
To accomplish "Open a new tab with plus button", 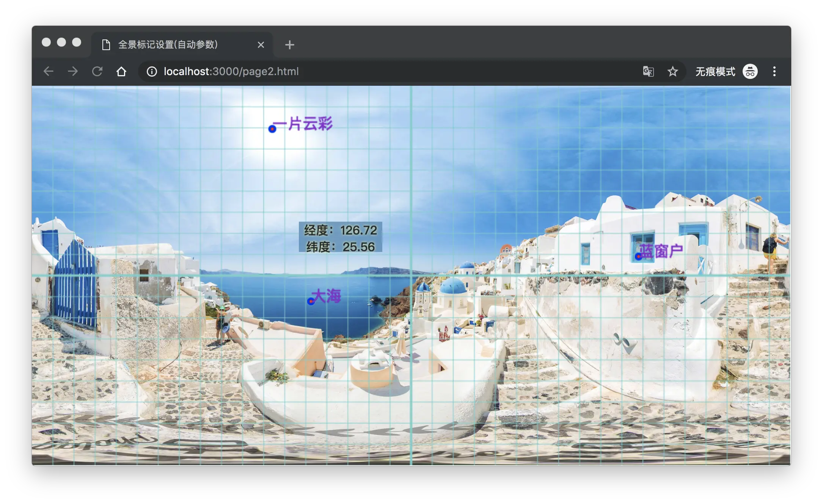I will (x=289, y=45).
